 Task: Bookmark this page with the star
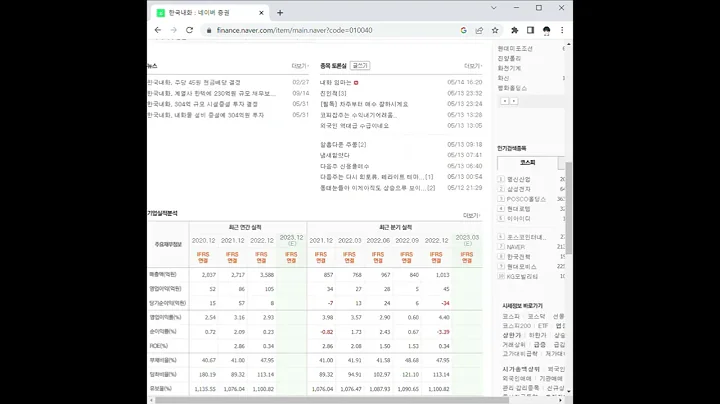click(495, 30)
